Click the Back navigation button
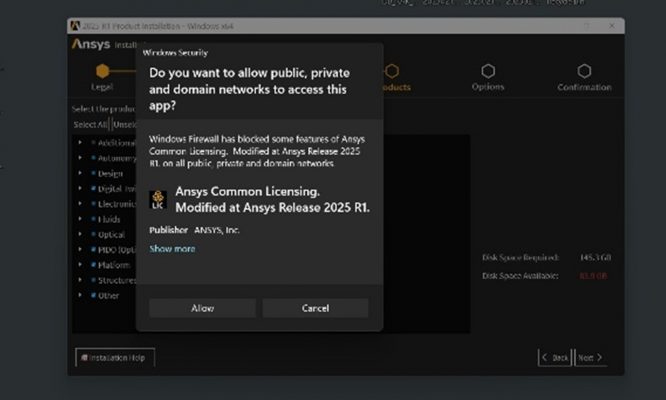 [555, 358]
